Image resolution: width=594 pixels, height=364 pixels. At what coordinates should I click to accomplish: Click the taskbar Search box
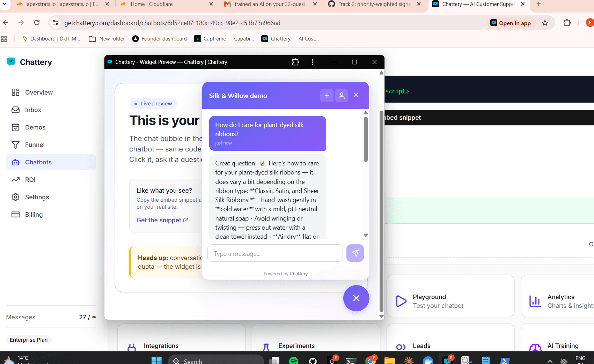pyautogui.click(x=216, y=361)
